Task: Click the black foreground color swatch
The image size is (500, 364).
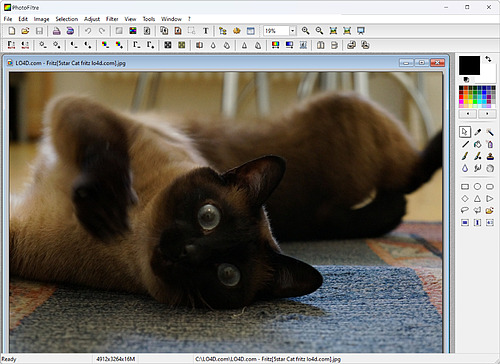Action: 469,65
